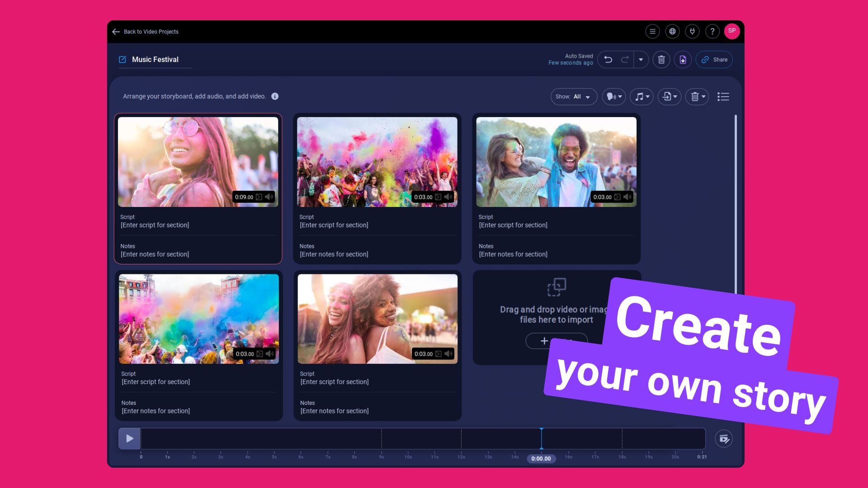Mute the two women selfie clip
Screen dimensions: 868x488
pyautogui.click(x=448, y=354)
